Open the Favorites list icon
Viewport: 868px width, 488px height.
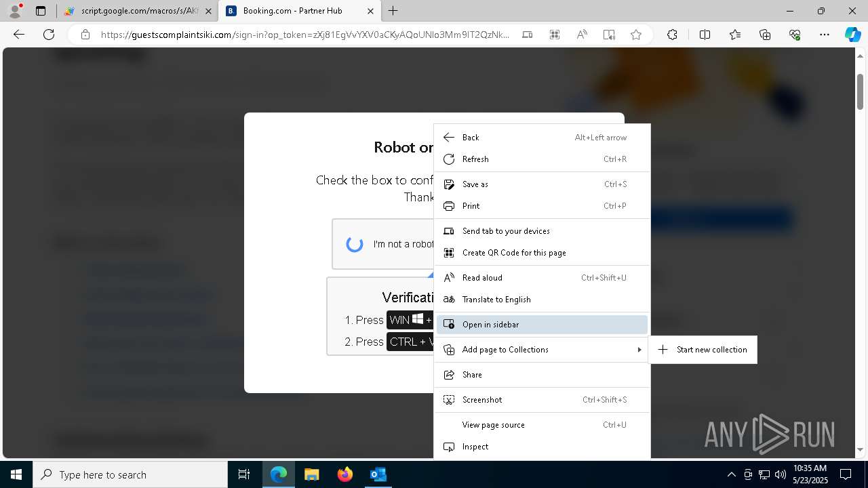click(735, 35)
